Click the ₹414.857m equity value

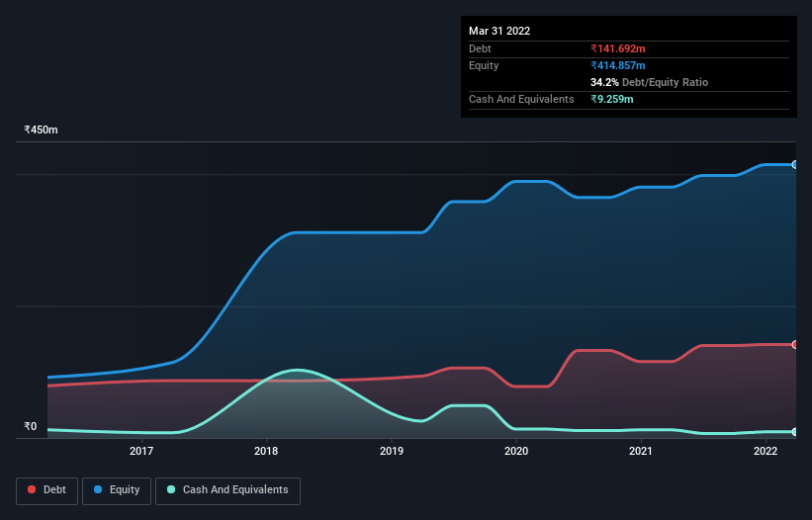[x=618, y=65]
